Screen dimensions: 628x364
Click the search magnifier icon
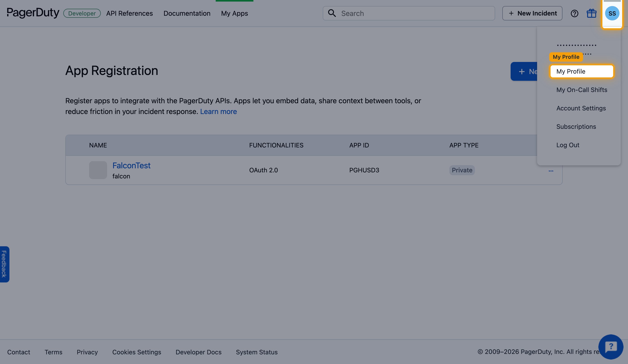[x=332, y=13]
